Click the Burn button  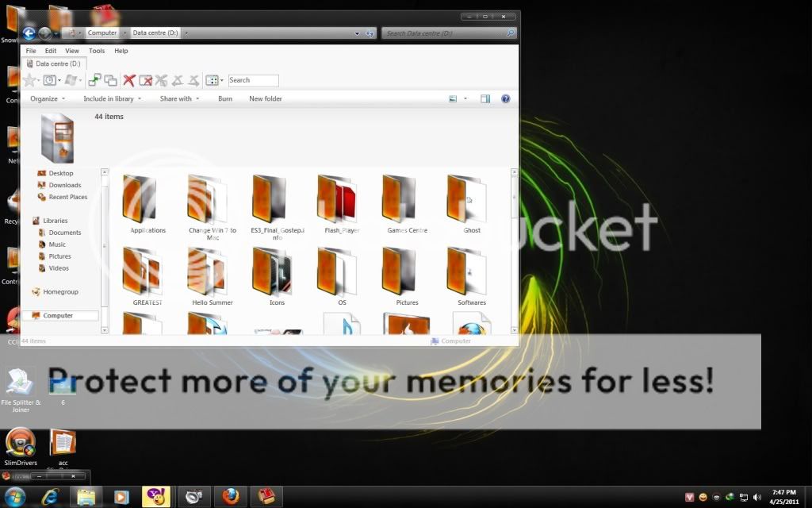coord(225,98)
